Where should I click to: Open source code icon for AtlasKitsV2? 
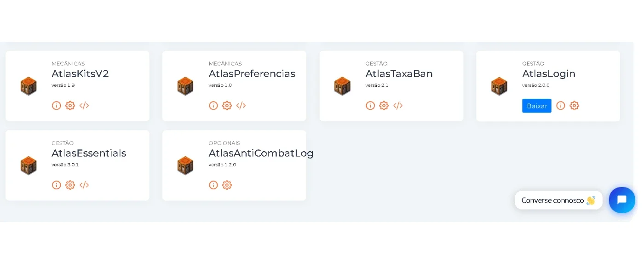point(84,106)
